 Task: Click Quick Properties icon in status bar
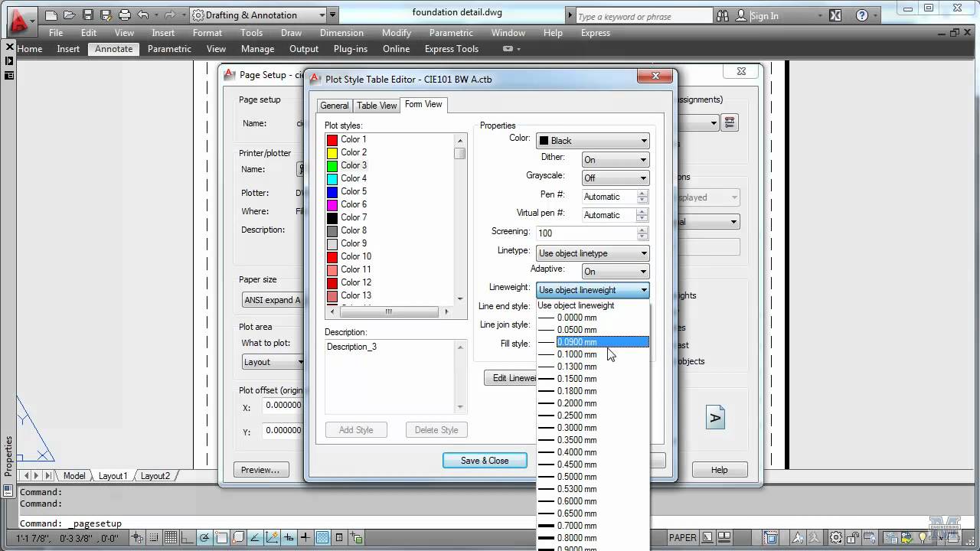(339, 537)
